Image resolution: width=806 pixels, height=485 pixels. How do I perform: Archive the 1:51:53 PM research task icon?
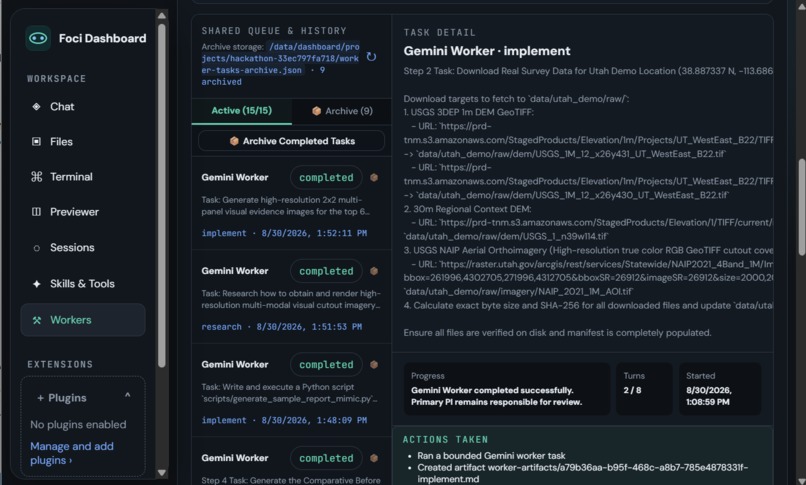click(374, 271)
